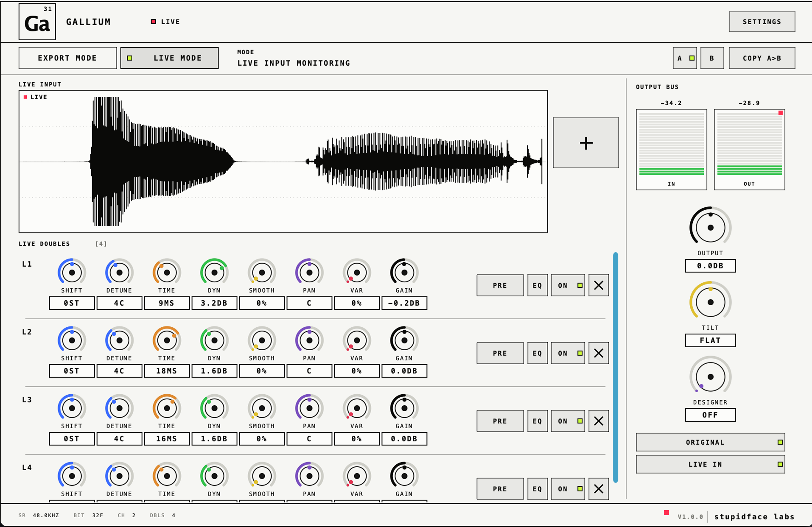Screen dimensions: 812x527
Task: Click the L1 TIME knob
Action: (167, 272)
